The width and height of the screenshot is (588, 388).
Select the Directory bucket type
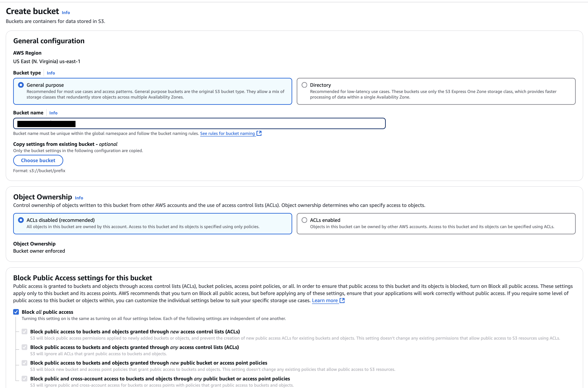click(x=304, y=85)
